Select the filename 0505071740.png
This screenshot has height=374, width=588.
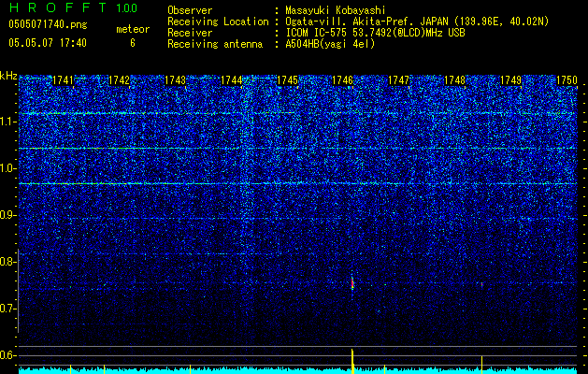coord(48,24)
